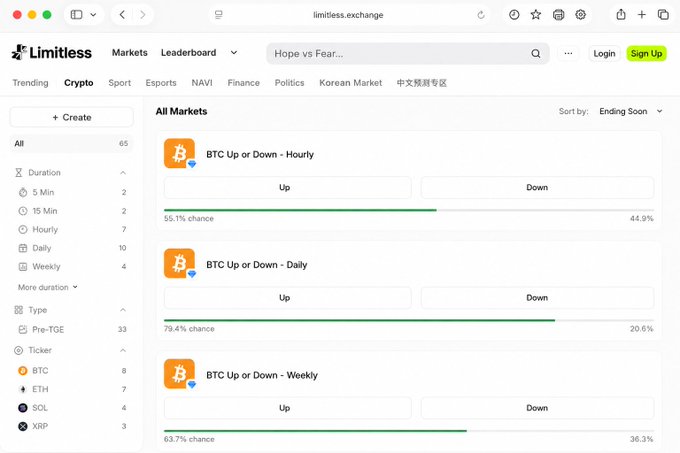Image resolution: width=680 pixels, height=453 pixels.
Task: Expand the More duration options
Action: click(48, 287)
